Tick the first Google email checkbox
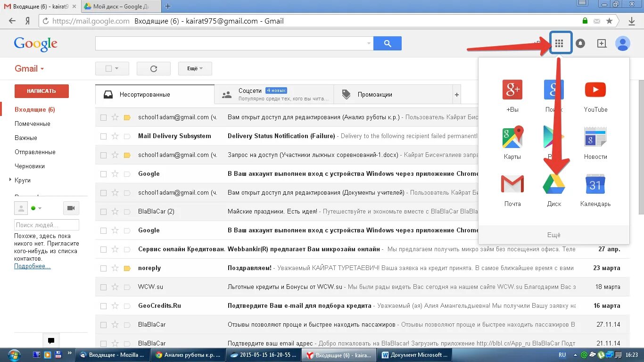Screen dimensions: 644x362 tap(103, 174)
